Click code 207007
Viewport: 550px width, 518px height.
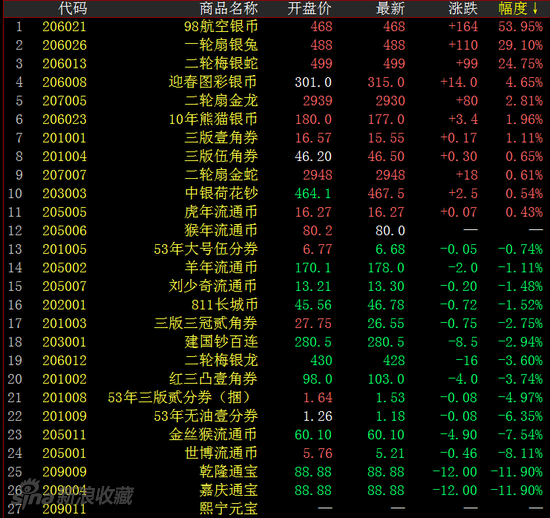point(65,175)
